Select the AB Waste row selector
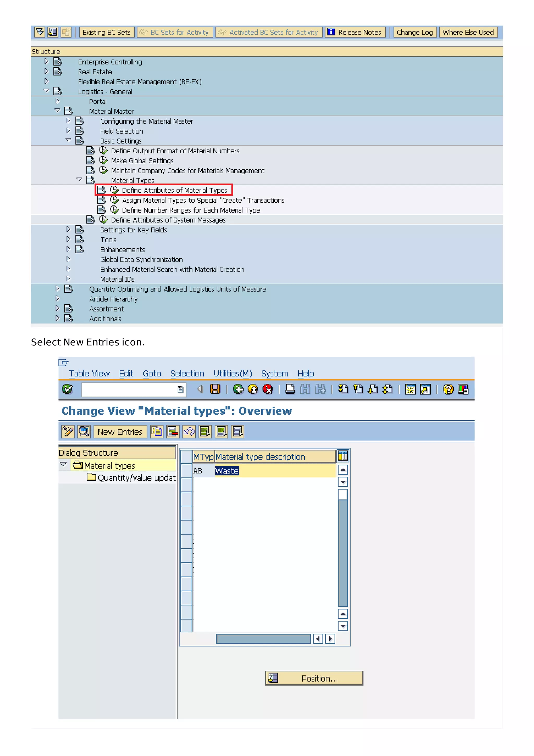 point(186,471)
